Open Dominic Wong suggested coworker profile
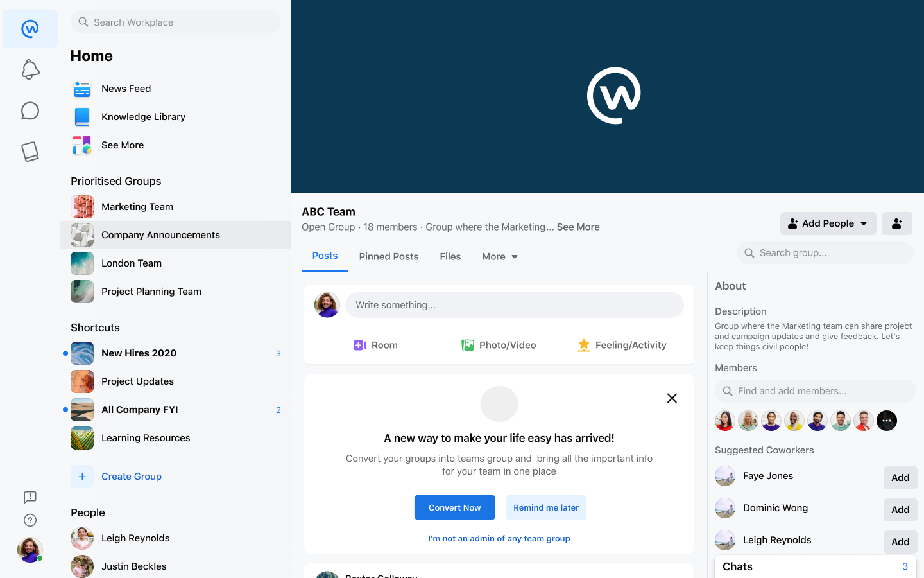This screenshot has width=924, height=578. [x=775, y=508]
